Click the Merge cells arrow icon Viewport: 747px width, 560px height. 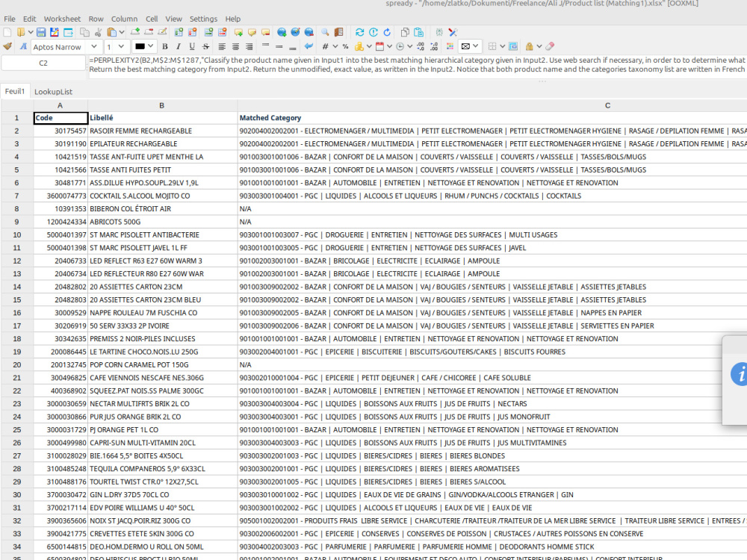309,46
